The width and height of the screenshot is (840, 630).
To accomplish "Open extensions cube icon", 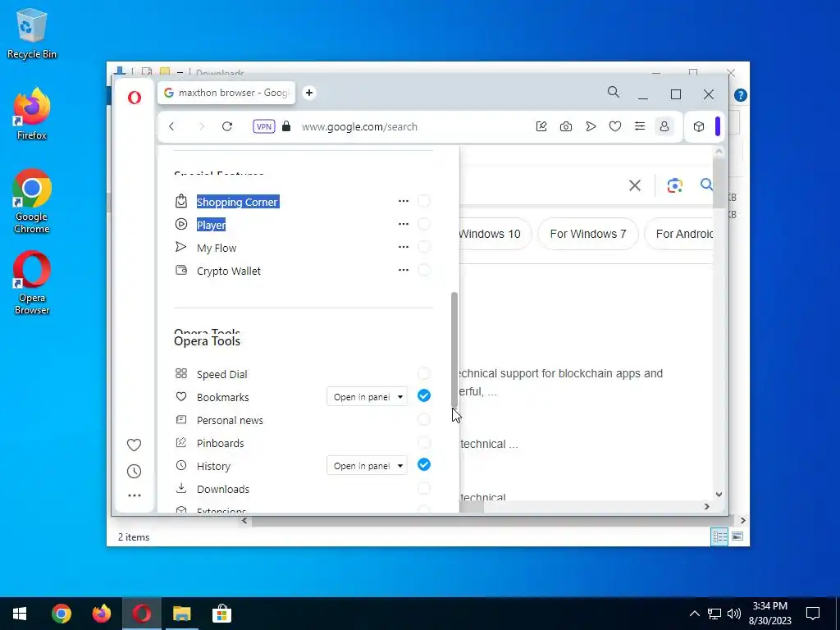I will click(x=699, y=126).
